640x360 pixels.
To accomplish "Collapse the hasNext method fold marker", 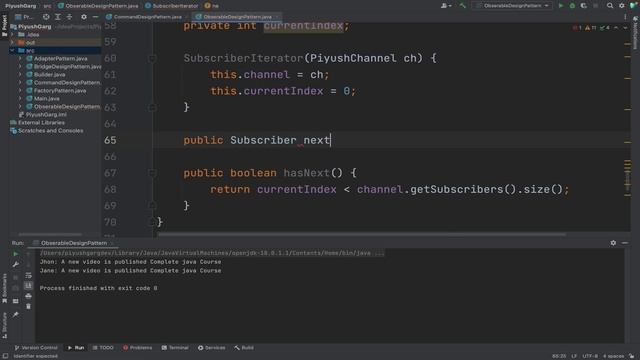I will 152,173.
